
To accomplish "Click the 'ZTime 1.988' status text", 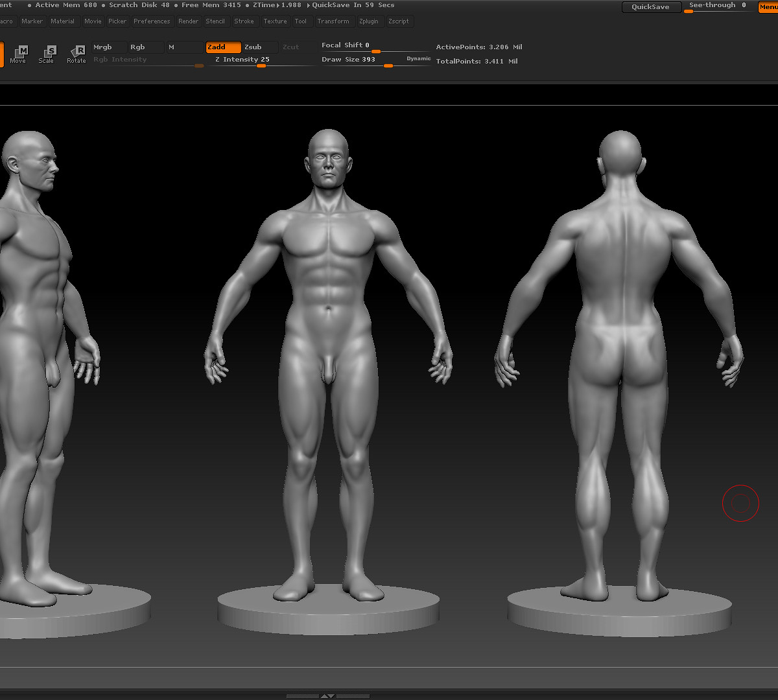I will pos(277,5).
